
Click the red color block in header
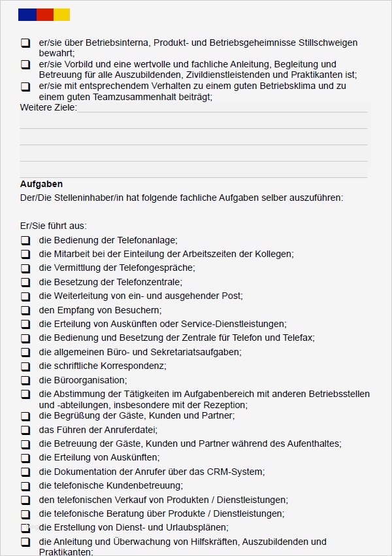(x=45, y=14)
